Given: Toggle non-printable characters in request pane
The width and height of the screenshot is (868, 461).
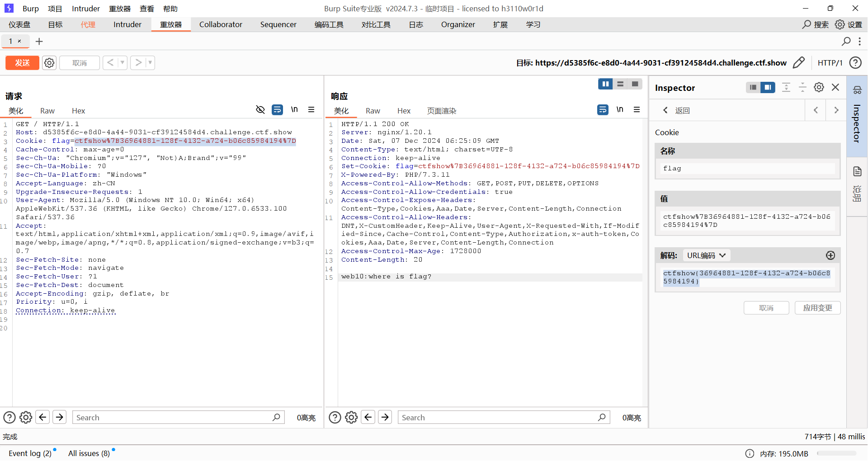Looking at the screenshot, I should point(294,110).
